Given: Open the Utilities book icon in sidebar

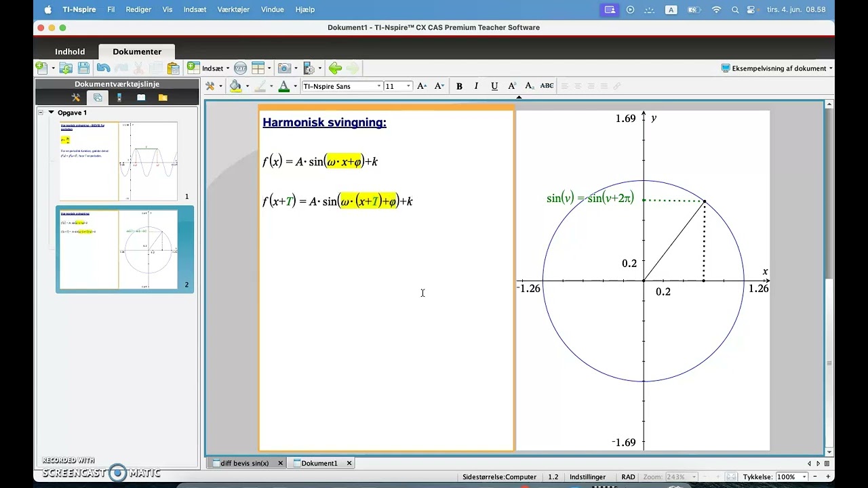Looking at the screenshot, I should click(x=141, y=98).
